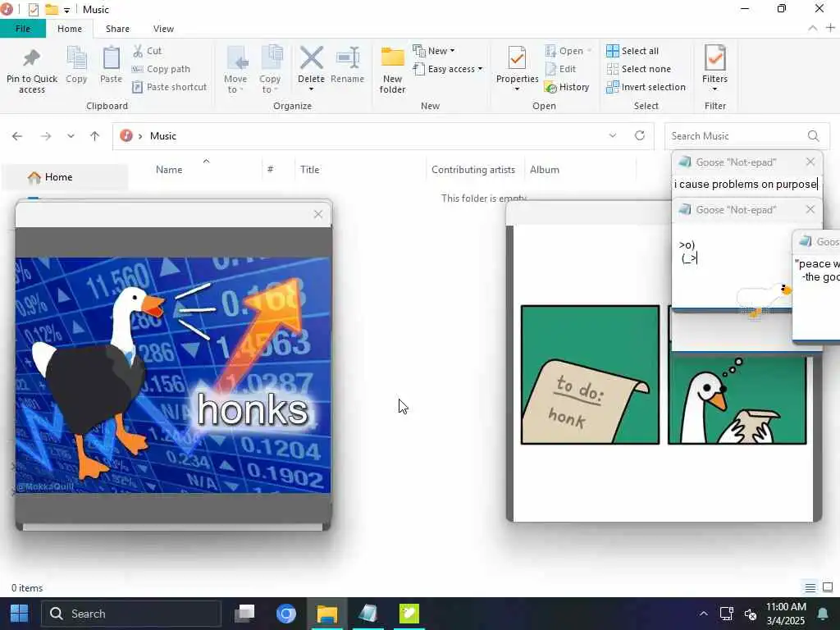Open file History
This screenshot has height=630, width=840.
click(567, 87)
